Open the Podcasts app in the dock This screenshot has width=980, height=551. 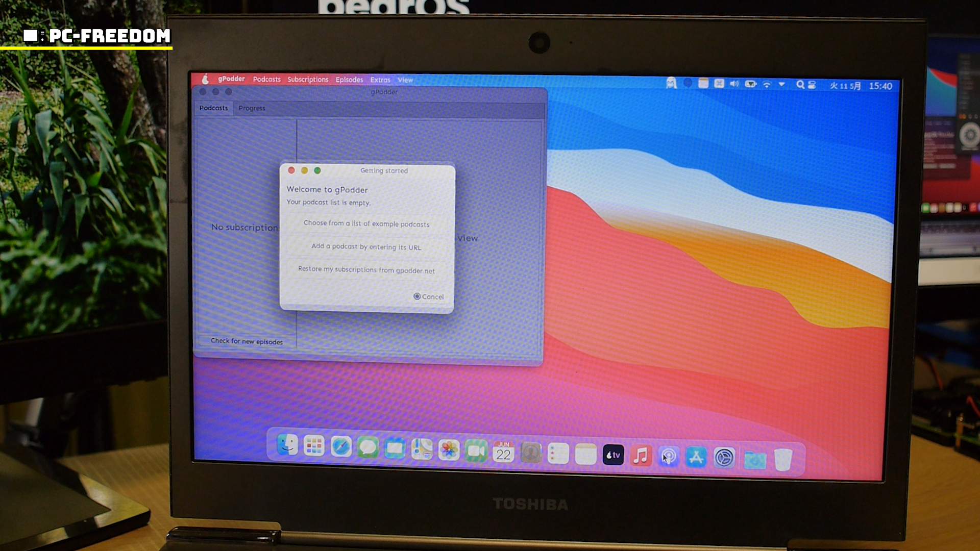[669, 456]
